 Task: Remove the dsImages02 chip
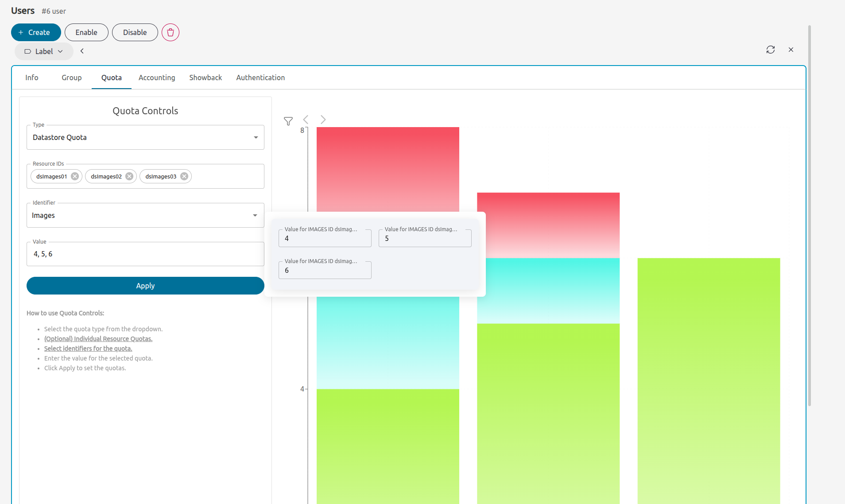pyautogui.click(x=129, y=176)
